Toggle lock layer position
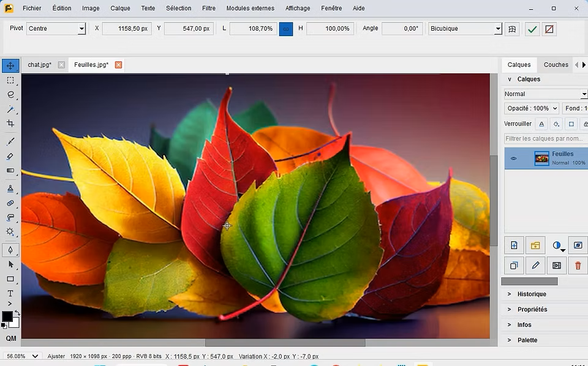The width and height of the screenshot is (588, 366). coord(571,124)
